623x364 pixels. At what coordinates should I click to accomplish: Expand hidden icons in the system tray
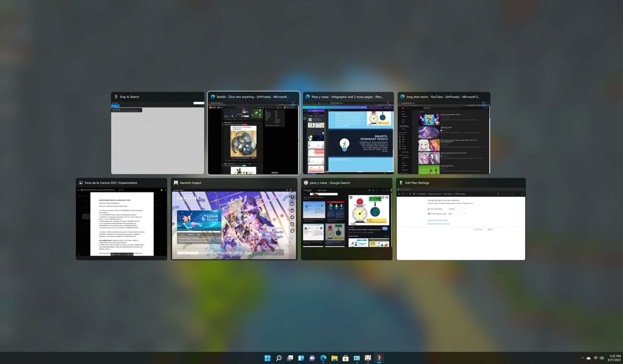point(581,358)
